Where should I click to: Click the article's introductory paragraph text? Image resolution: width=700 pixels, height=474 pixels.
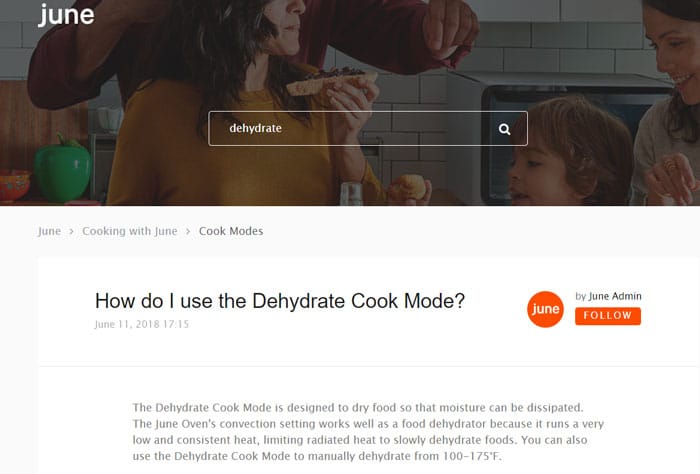click(368, 432)
